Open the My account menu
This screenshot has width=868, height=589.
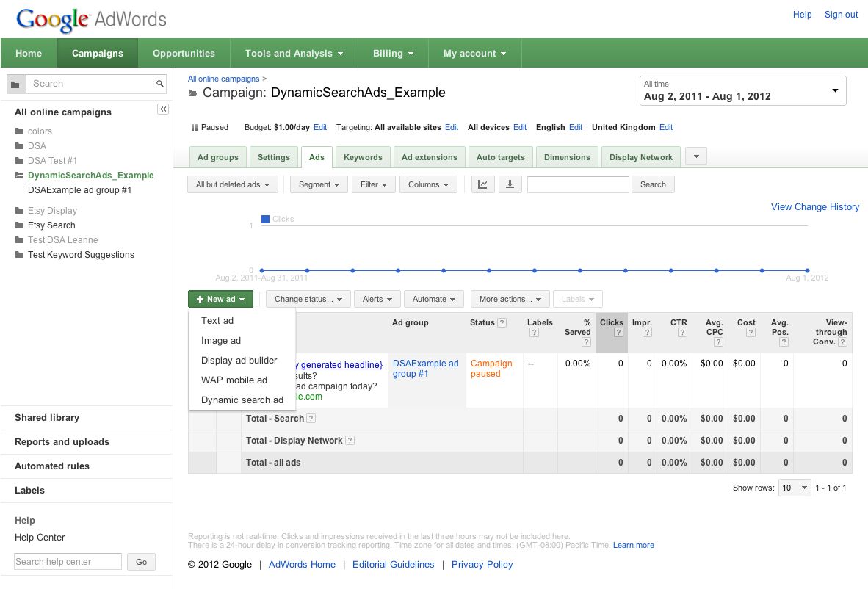pos(474,53)
